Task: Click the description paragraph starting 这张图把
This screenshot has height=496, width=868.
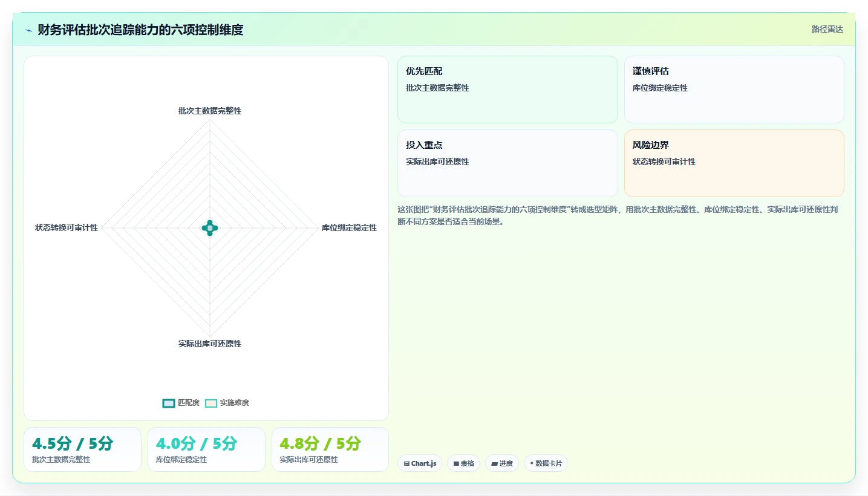Action: pos(618,215)
